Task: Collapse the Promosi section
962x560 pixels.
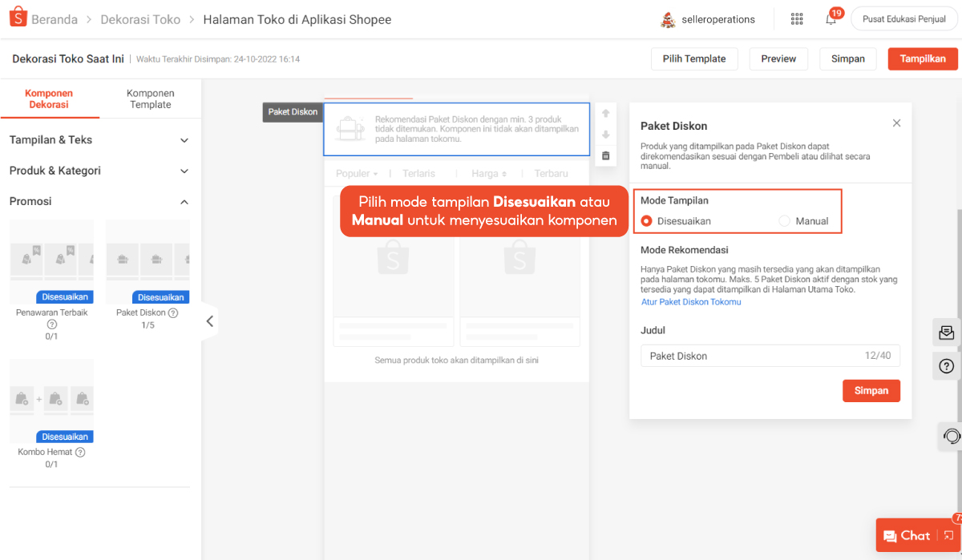Action: point(184,202)
